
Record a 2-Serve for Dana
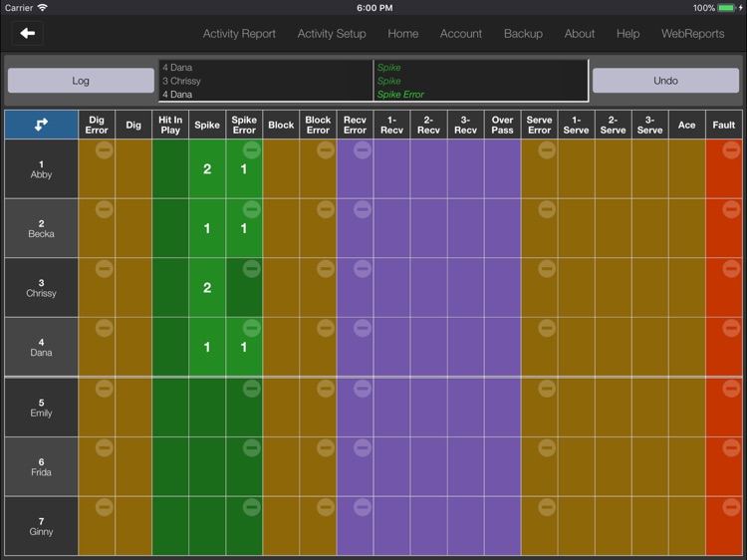(614, 347)
